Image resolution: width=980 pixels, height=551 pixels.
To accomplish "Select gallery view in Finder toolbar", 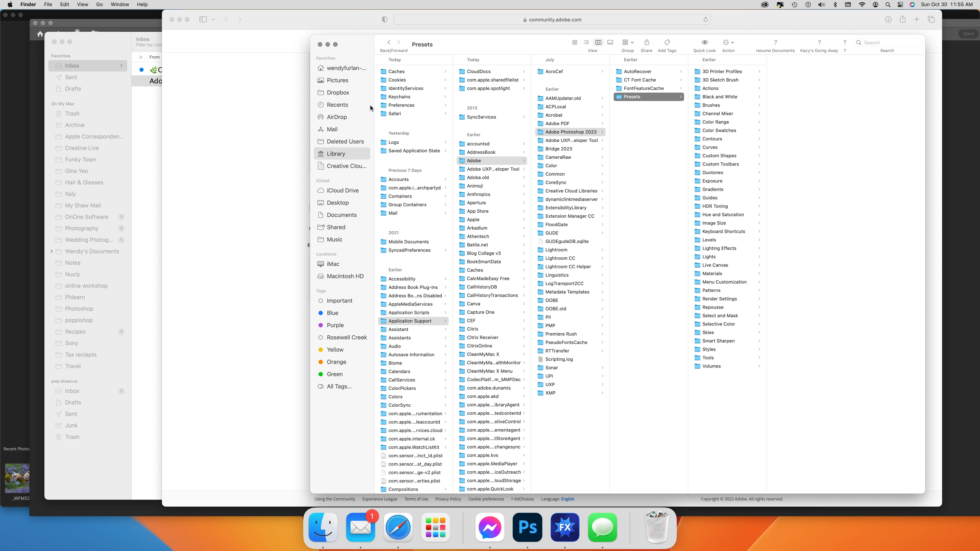I will pyautogui.click(x=610, y=42).
